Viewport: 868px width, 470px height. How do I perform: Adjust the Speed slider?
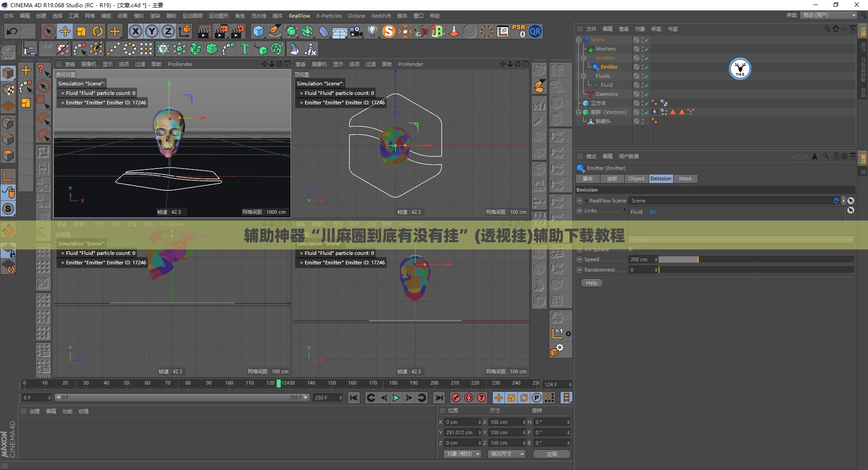click(756, 259)
